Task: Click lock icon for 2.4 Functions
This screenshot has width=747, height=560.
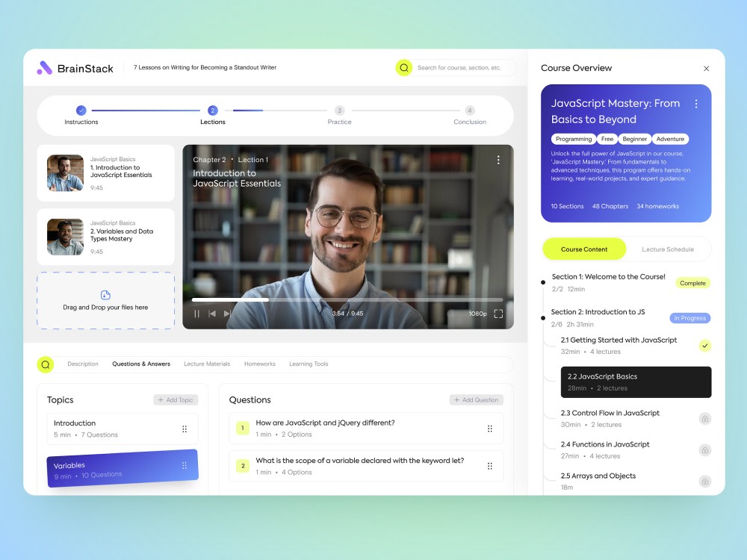Action: coord(705,450)
